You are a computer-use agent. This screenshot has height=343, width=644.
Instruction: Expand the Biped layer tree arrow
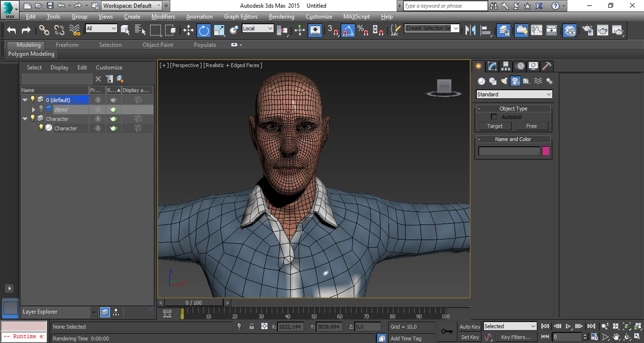[x=33, y=110]
